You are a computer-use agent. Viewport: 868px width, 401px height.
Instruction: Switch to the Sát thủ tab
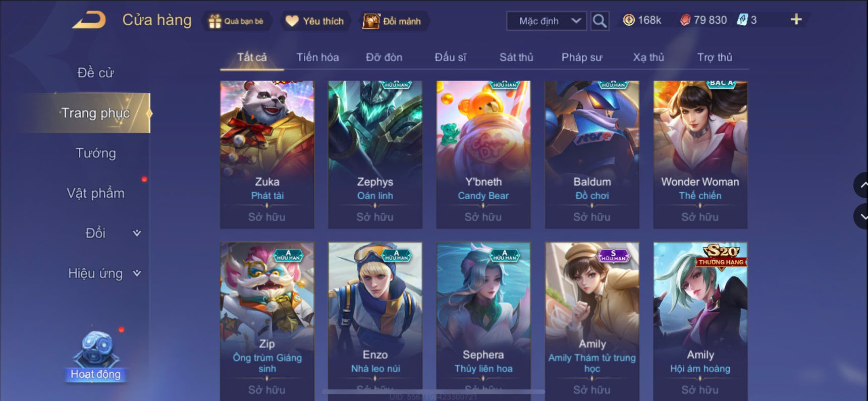[516, 58]
